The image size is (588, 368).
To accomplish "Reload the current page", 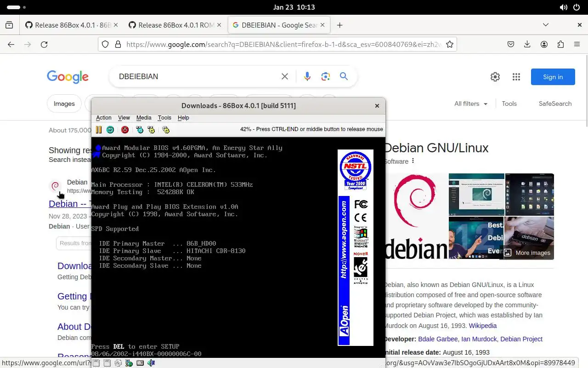I will tap(44, 45).
